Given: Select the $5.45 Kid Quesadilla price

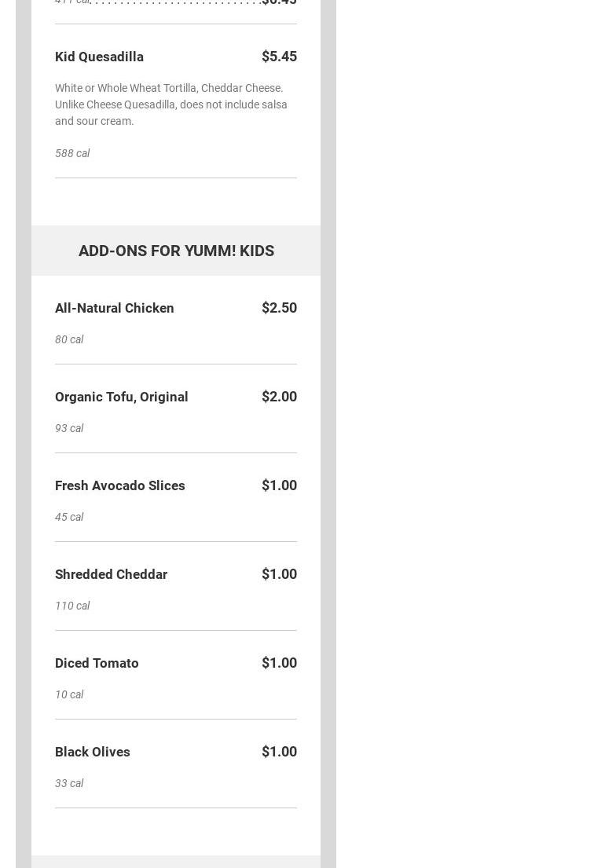Looking at the screenshot, I should 279,57.
